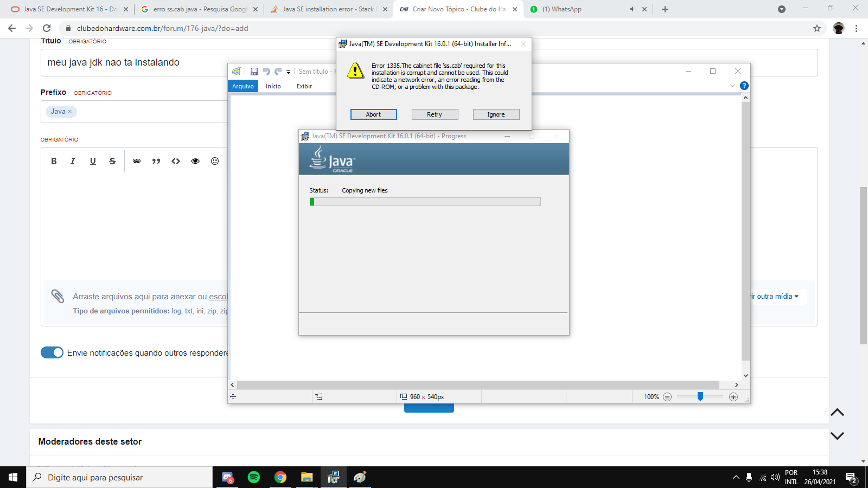The height and width of the screenshot is (488, 868).
Task: Click Redo in Paint quick access toolbar
Action: pos(278,72)
